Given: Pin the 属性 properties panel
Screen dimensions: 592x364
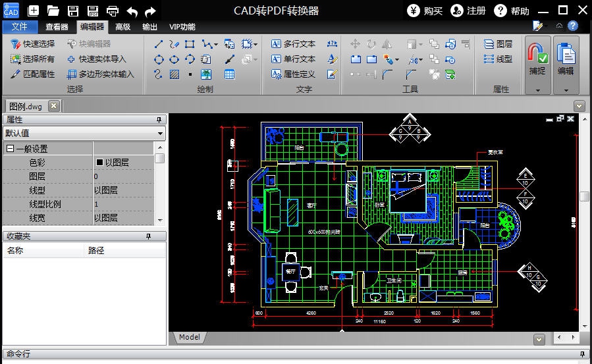Looking at the screenshot, I should (x=159, y=120).
